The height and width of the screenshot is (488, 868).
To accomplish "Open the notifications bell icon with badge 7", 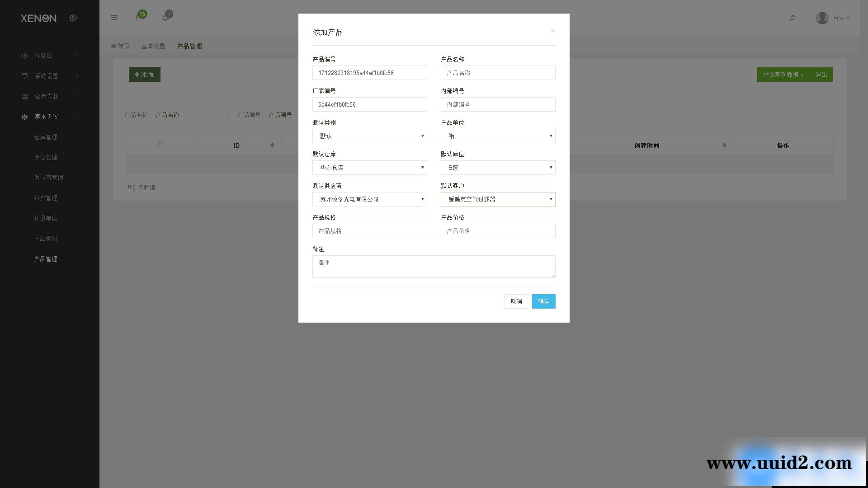I will pos(165,18).
